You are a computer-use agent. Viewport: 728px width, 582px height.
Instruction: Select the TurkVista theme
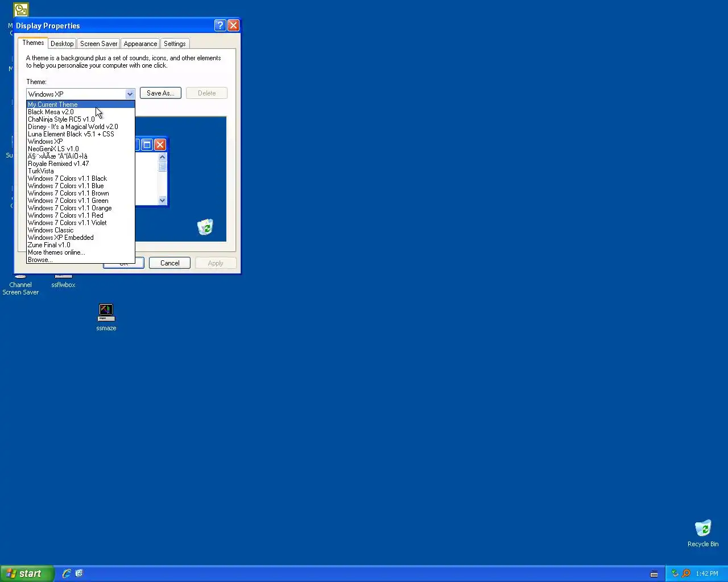[x=80, y=171]
